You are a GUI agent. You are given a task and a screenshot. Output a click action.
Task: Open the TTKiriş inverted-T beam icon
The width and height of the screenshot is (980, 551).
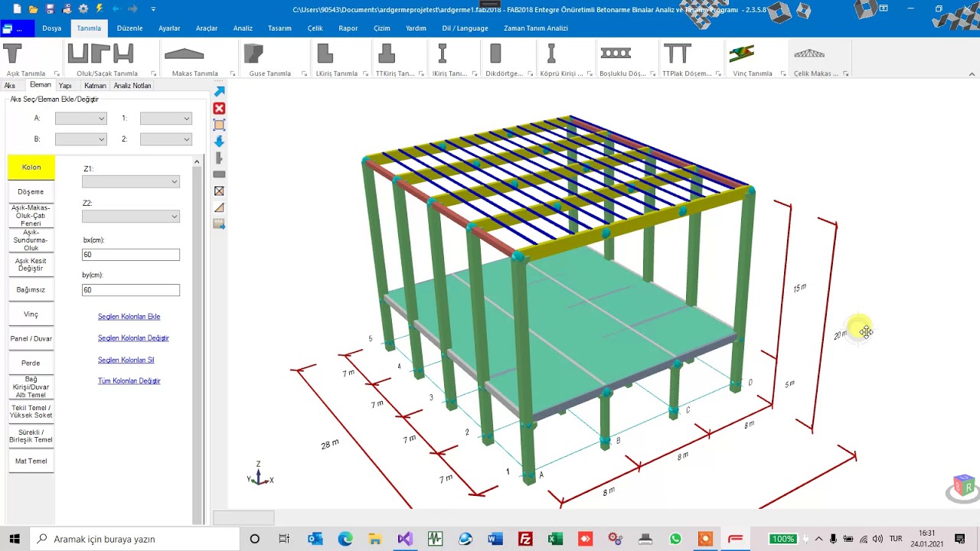point(387,54)
